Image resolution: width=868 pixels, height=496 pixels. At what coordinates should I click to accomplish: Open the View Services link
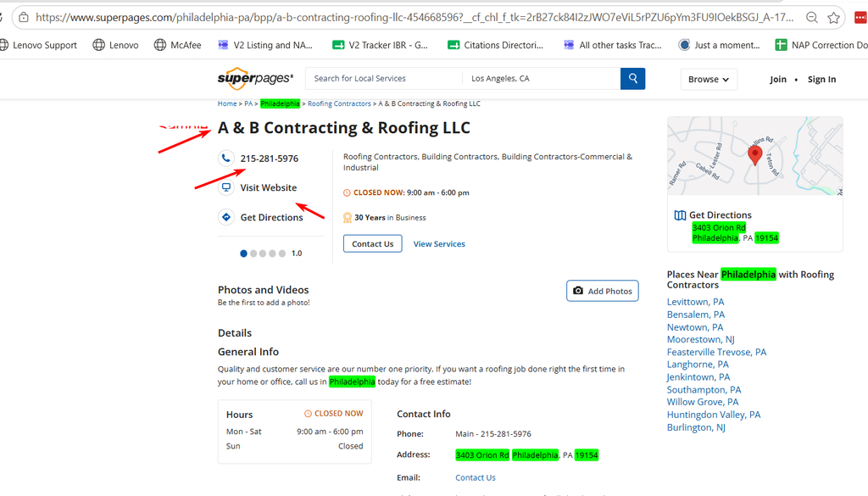[x=439, y=244]
